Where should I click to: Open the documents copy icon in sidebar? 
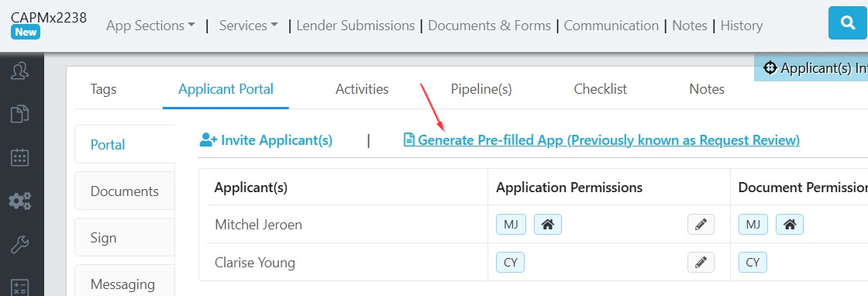coord(20,114)
